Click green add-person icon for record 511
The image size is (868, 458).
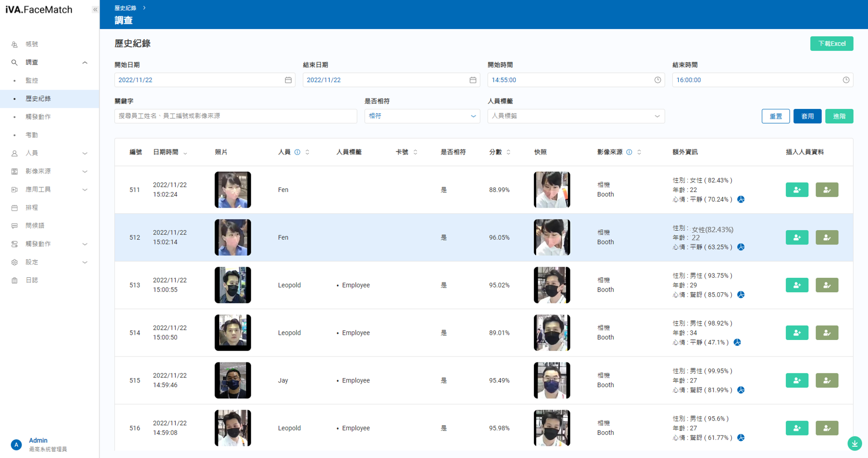797,190
